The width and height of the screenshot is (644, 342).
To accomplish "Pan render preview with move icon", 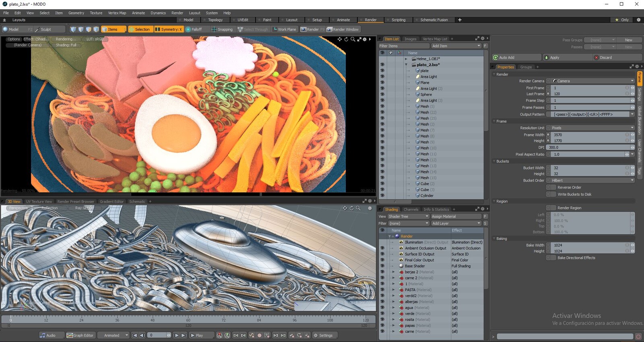I will click(x=340, y=39).
